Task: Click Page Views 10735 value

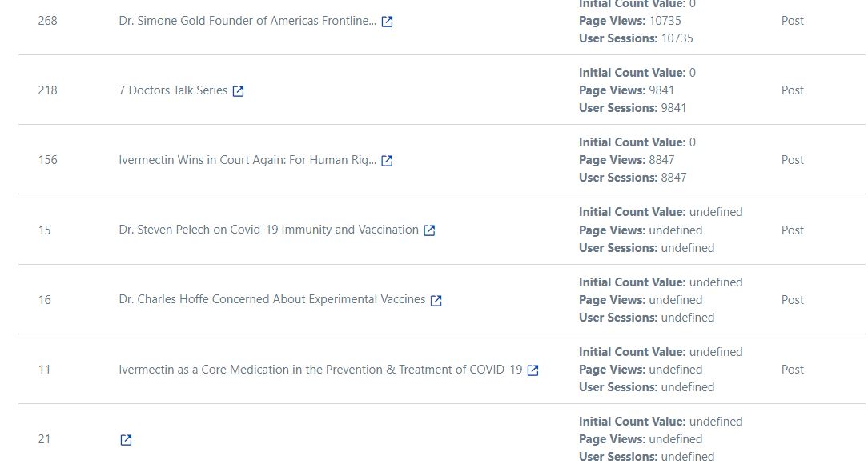Action: pyautogui.click(x=665, y=21)
